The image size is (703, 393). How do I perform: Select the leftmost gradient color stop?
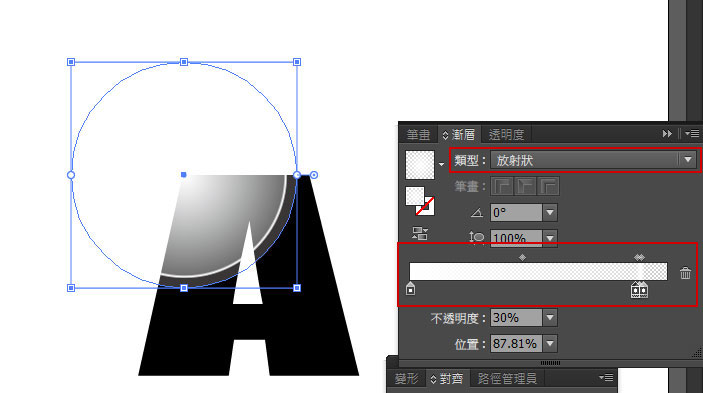point(410,289)
